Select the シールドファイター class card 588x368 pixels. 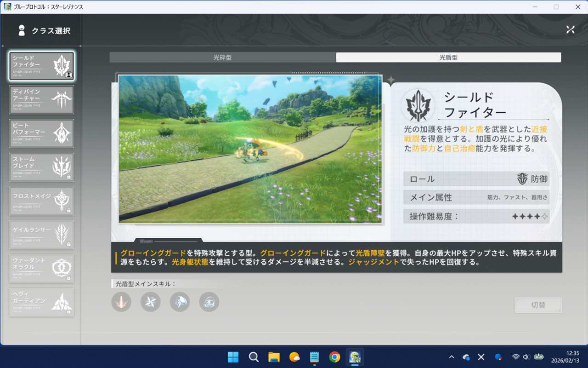41,66
